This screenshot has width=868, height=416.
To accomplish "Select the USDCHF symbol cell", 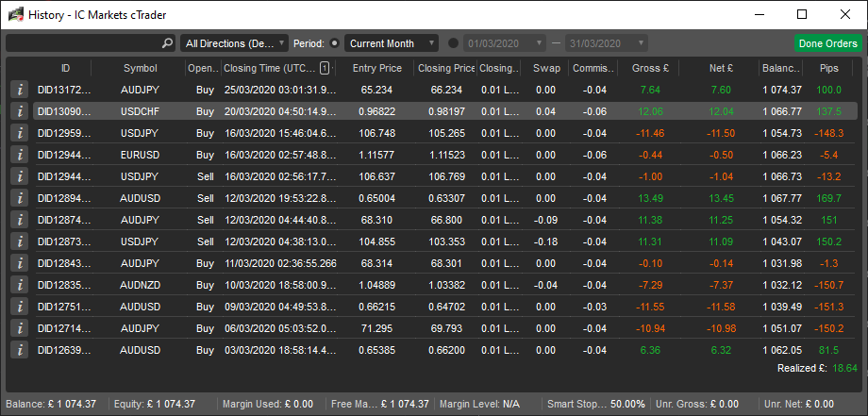I will pyautogui.click(x=140, y=111).
